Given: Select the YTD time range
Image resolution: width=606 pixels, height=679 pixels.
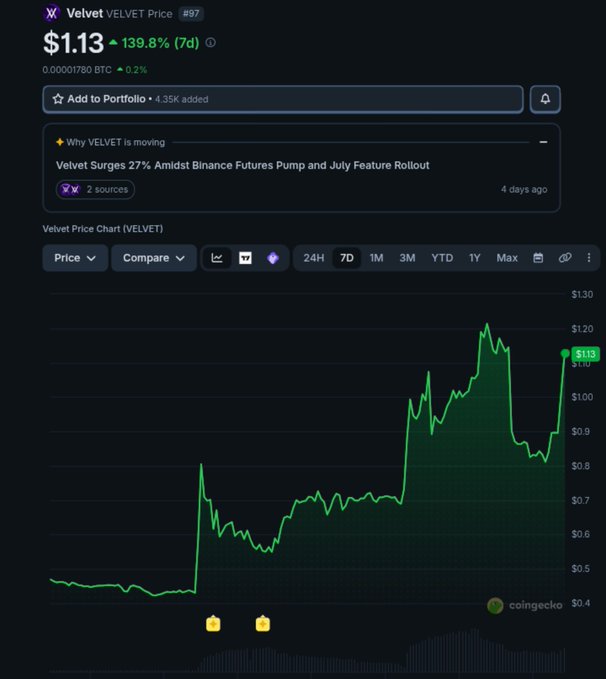Looking at the screenshot, I should click(442, 258).
